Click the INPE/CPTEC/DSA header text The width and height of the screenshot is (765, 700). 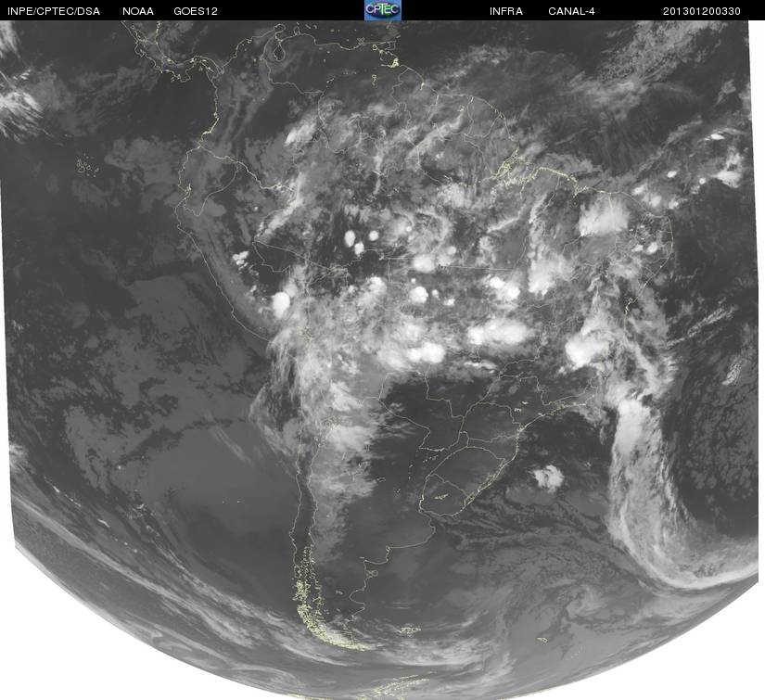coord(54,11)
